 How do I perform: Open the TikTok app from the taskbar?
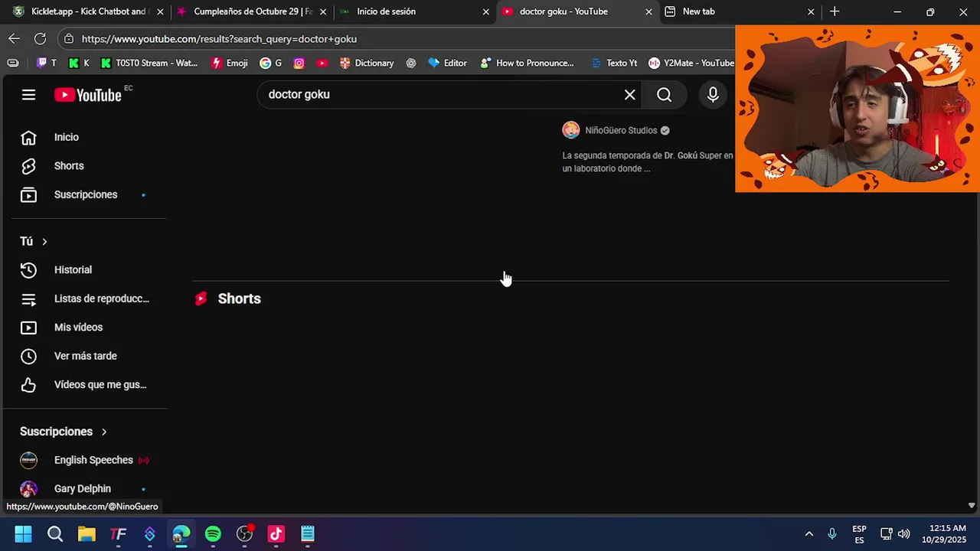tap(276, 534)
